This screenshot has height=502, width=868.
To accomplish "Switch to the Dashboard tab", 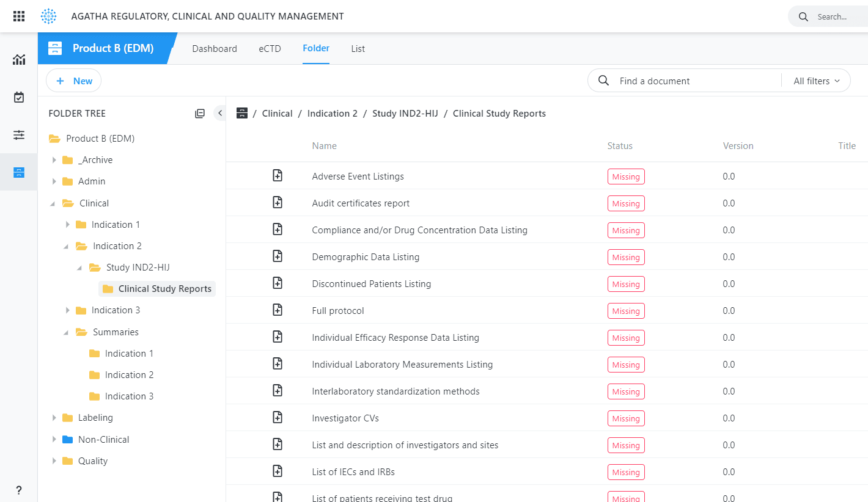I will [215, 49].
